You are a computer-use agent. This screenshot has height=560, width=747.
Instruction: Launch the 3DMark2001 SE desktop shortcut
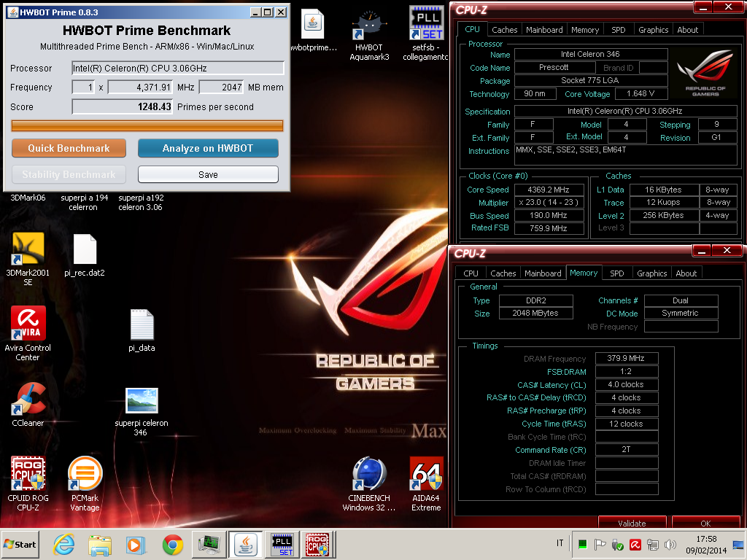tap(28, 259)
